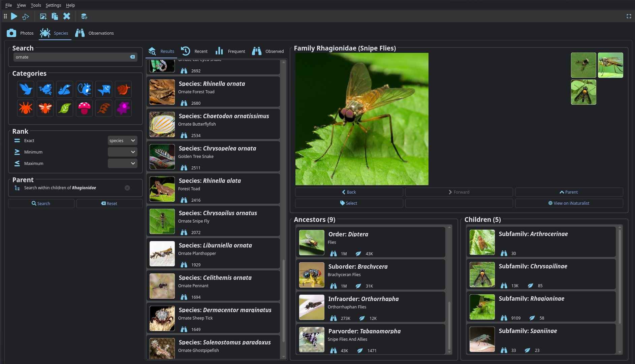Screen dimensions: 635x364
Task: Click the Forward navigation button
Action: pos(459,192)
